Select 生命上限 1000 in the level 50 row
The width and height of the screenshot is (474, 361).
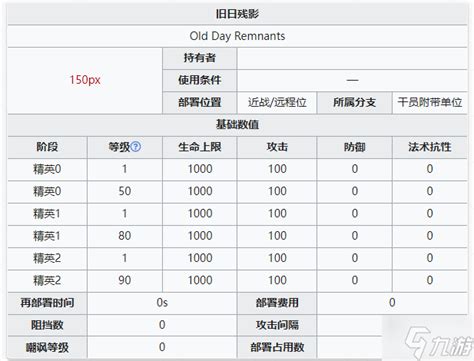200,191
